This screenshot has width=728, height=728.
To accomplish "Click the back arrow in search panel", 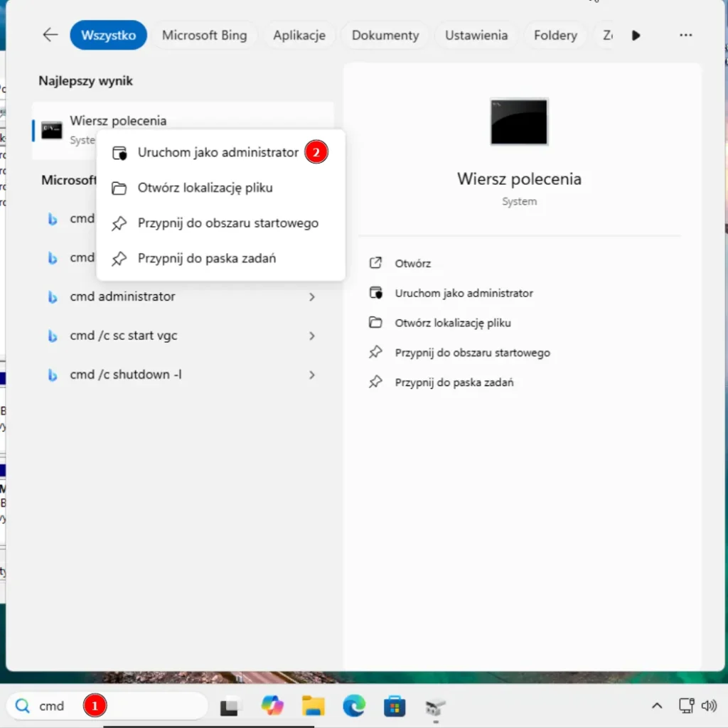I will click(50, 35).
